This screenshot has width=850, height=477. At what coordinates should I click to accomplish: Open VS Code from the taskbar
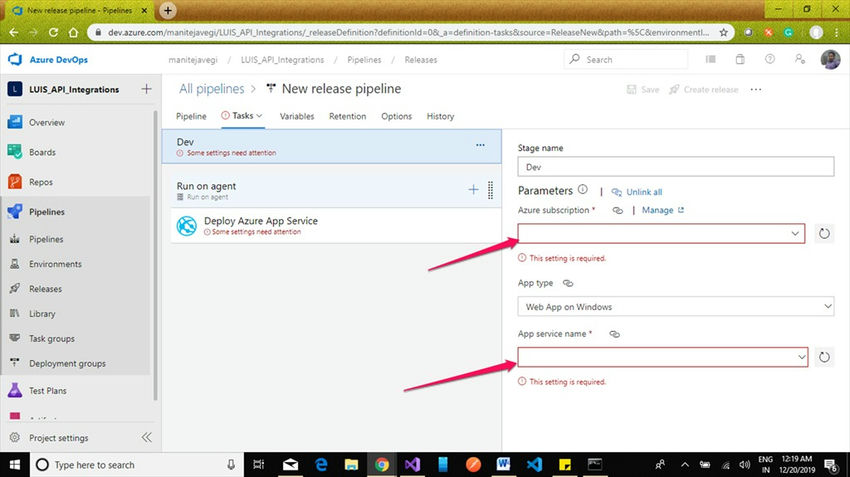534,465
